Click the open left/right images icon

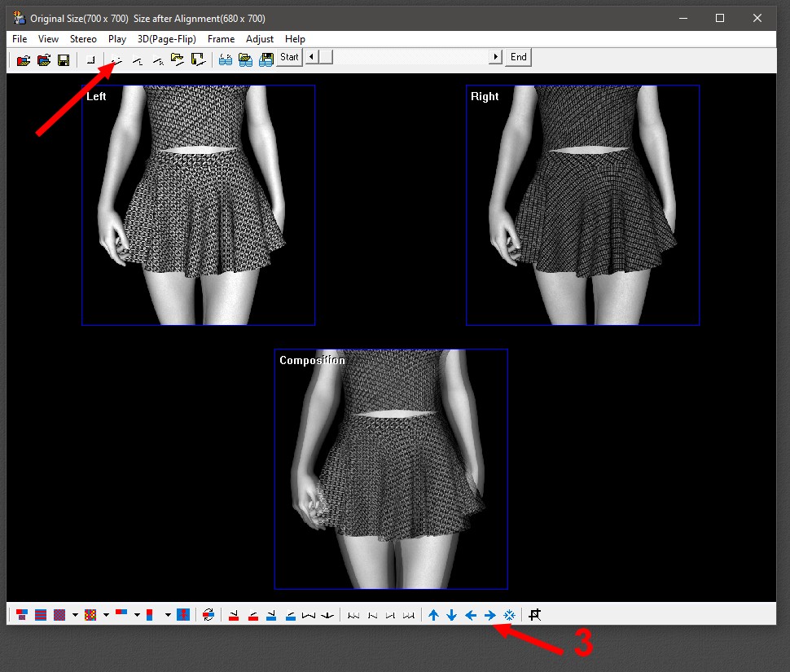tap(44, 60)
